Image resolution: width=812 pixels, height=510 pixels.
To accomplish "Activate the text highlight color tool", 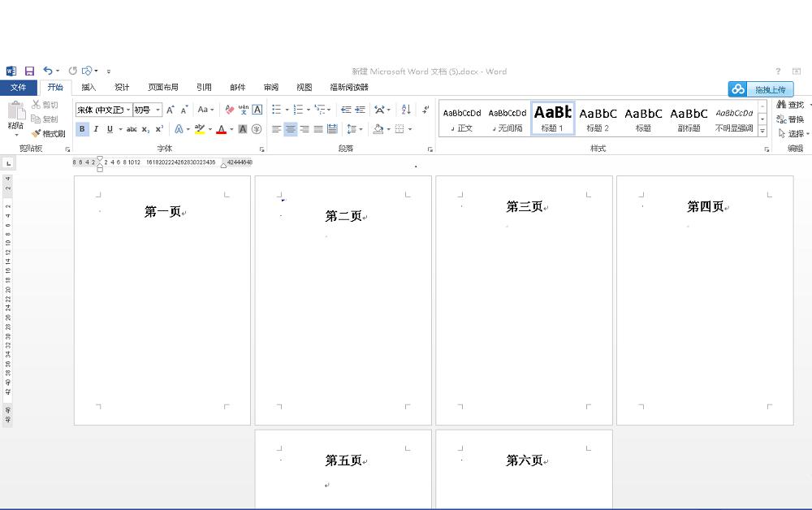I will [198, 129].
